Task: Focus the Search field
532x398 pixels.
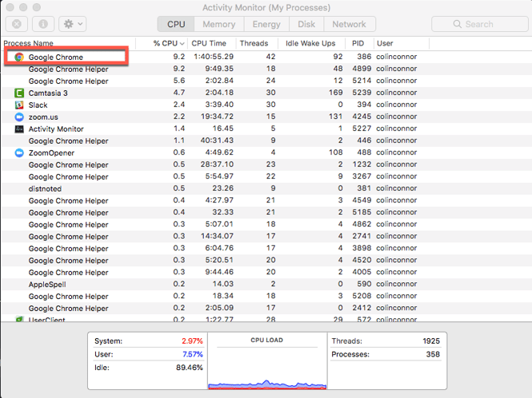Action: pyautogui.click(x=480, y=24)
